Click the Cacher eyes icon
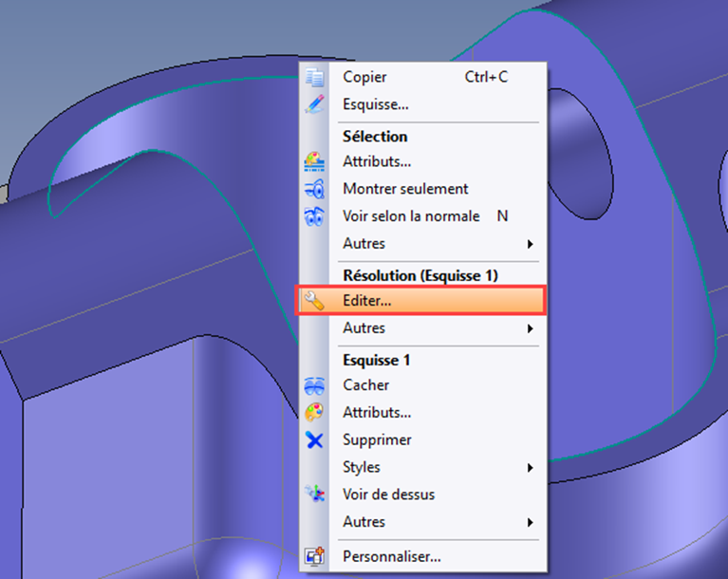The image size is (728, 579). coord(314,385)
